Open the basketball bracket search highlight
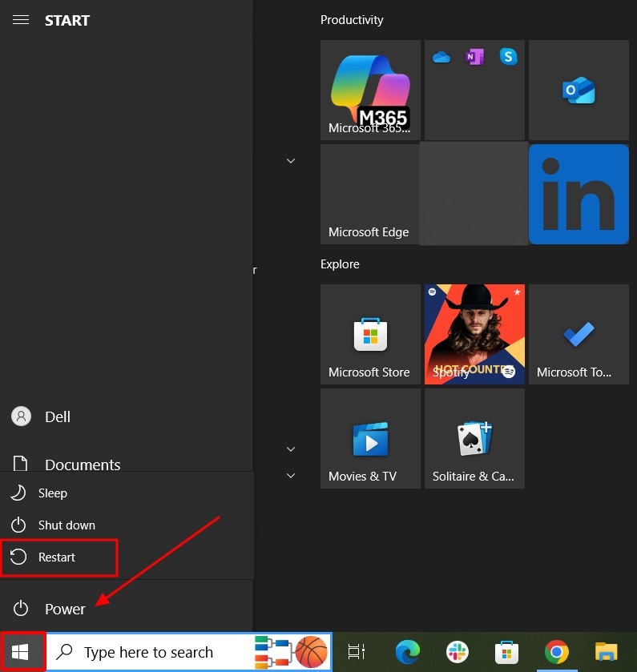The image size is (637, 672). 292,652
